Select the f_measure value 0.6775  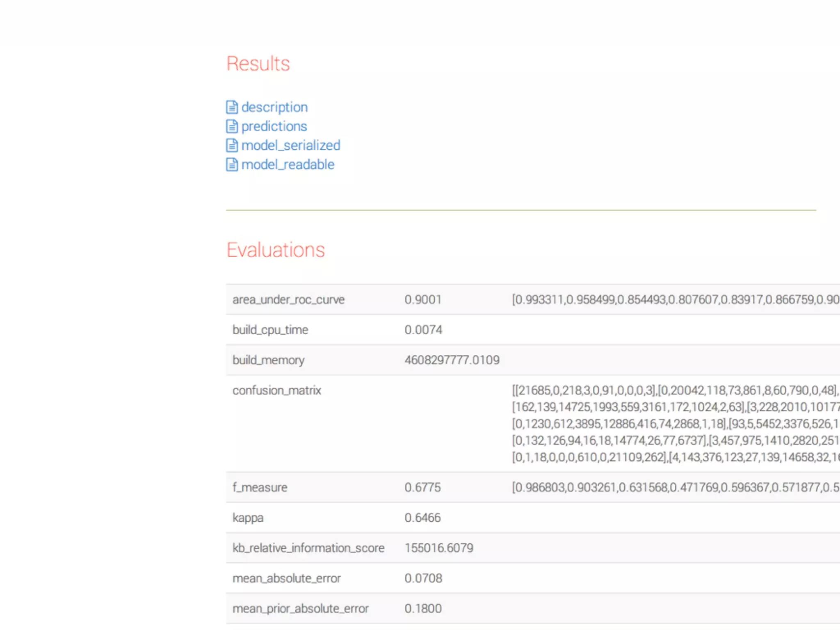pyautogui.click(x=422, y=487)
